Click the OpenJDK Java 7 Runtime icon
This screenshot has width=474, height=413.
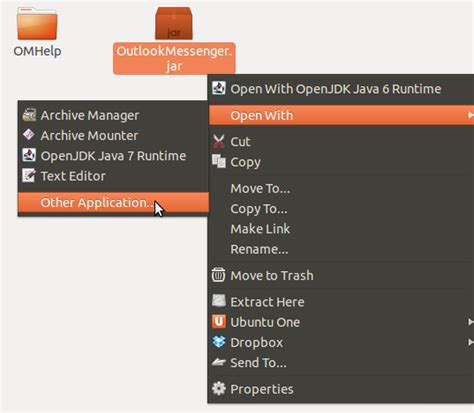(x=29, y=155)
